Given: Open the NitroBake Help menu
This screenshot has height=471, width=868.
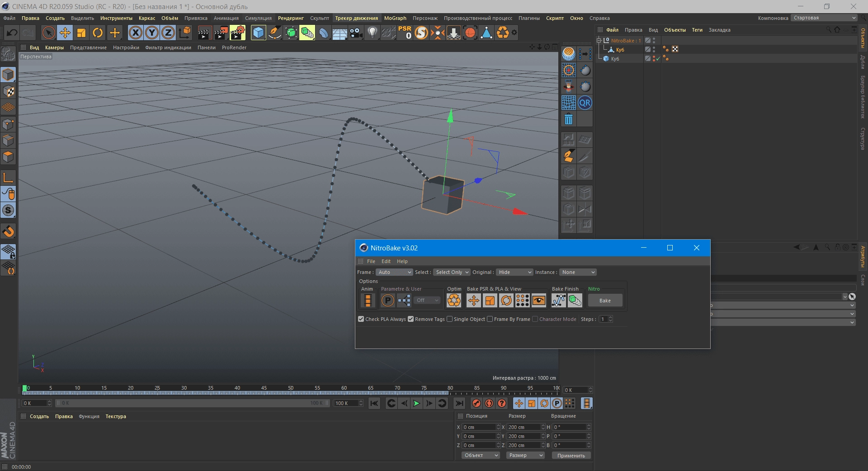Looking at the screenshot, I should click(402, 261).
